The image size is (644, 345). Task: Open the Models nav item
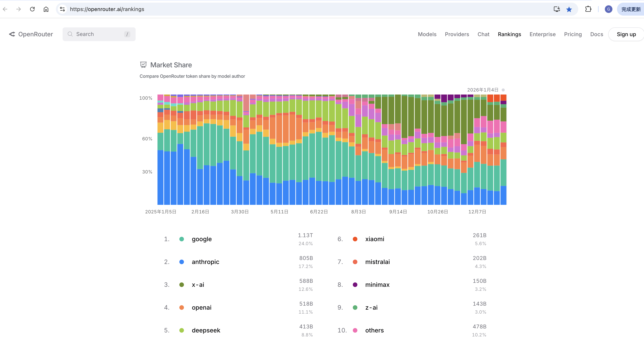tap(427, 34)
